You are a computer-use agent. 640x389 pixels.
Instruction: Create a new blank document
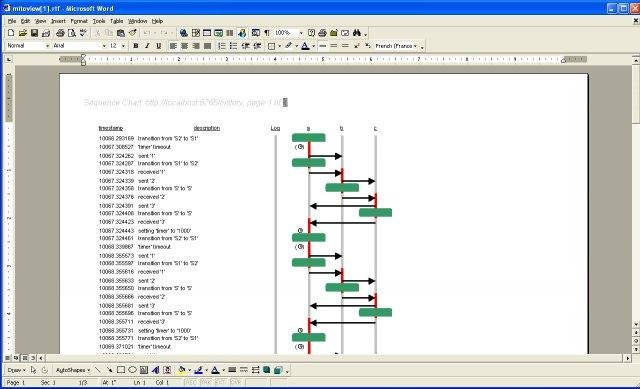tap(11, 33)
